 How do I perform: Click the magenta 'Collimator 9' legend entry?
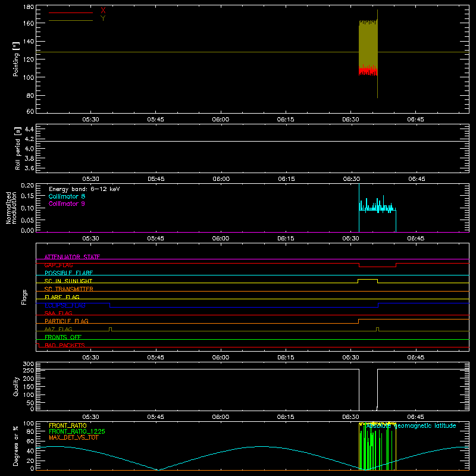coord(67,203)
